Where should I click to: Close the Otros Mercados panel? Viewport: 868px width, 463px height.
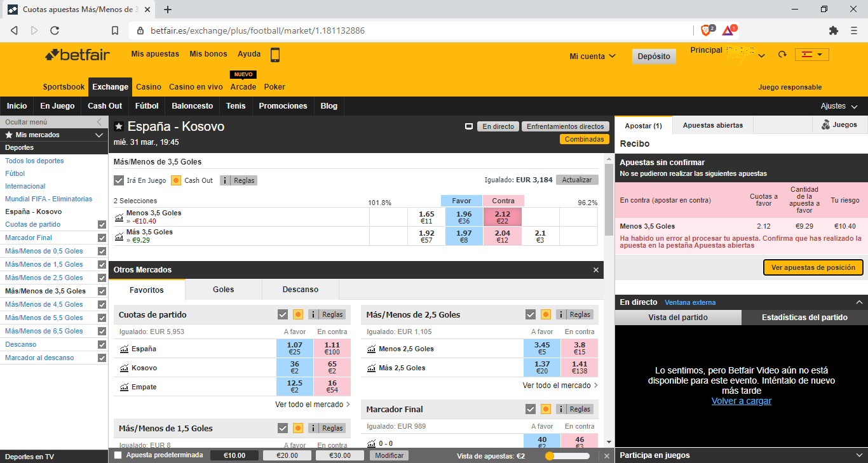pos(596,270)
